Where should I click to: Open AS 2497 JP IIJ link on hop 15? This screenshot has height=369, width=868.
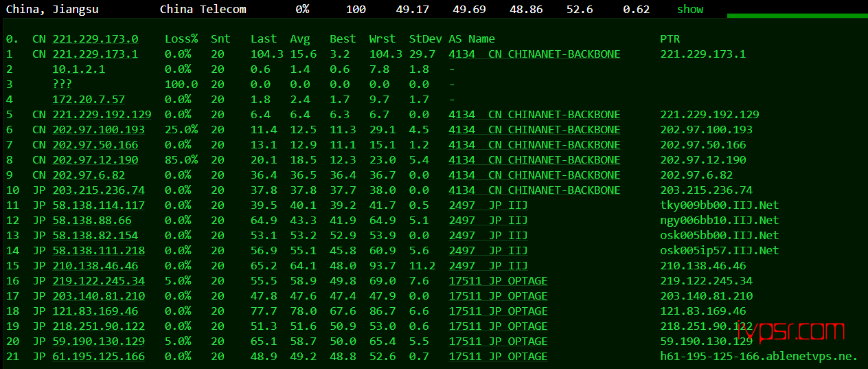488,265
